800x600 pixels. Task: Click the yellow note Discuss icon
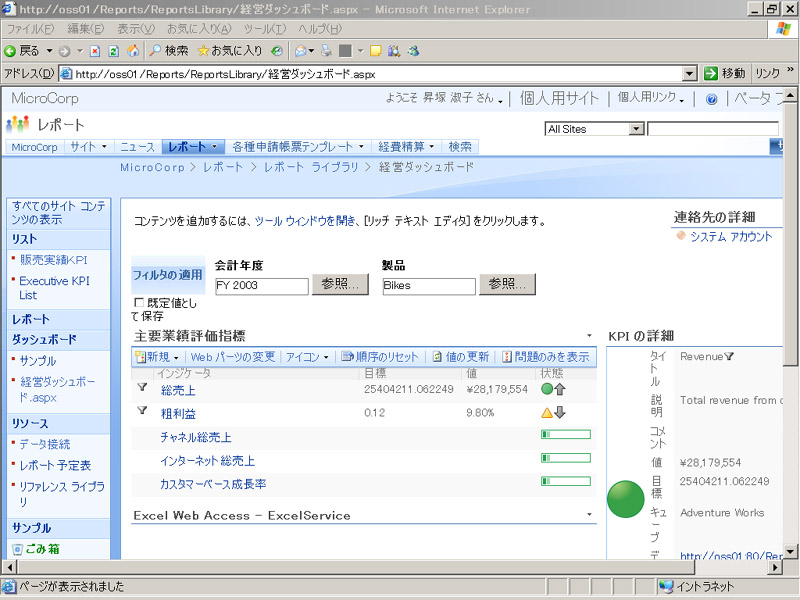coord(376,51)
